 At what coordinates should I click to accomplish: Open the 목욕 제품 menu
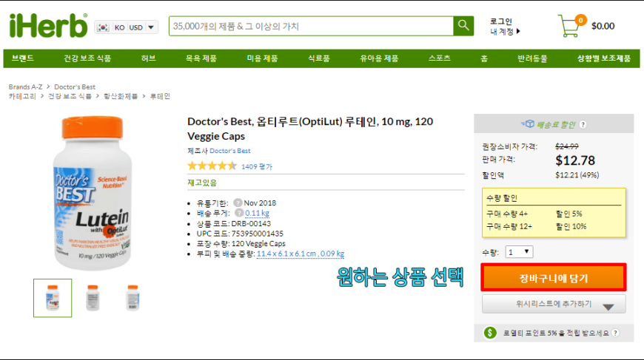(x=201, y=58)
